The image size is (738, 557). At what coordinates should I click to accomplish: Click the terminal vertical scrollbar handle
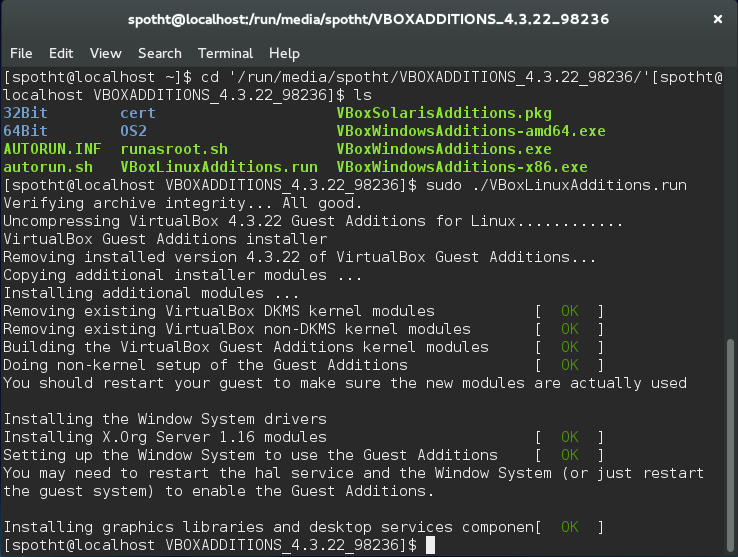click(x=730, y=443)
